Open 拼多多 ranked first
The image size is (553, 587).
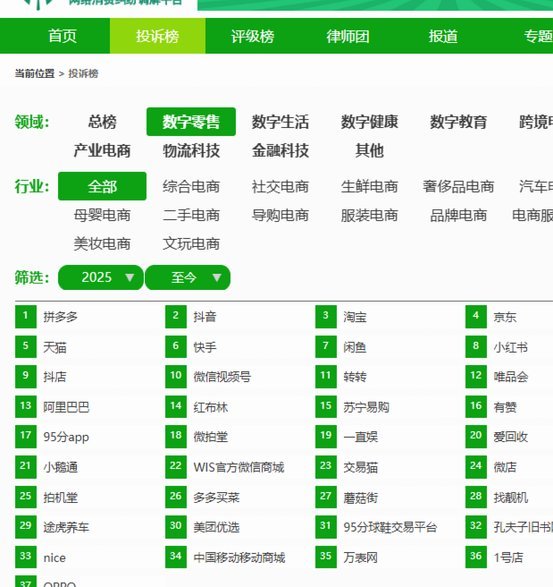click(x=60, y=317)
